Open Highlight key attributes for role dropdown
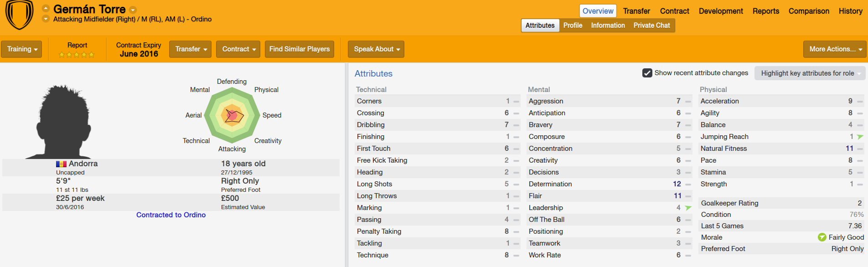This screenshot has height=267, width=868. pyautogui.click(x=810, y=73)
